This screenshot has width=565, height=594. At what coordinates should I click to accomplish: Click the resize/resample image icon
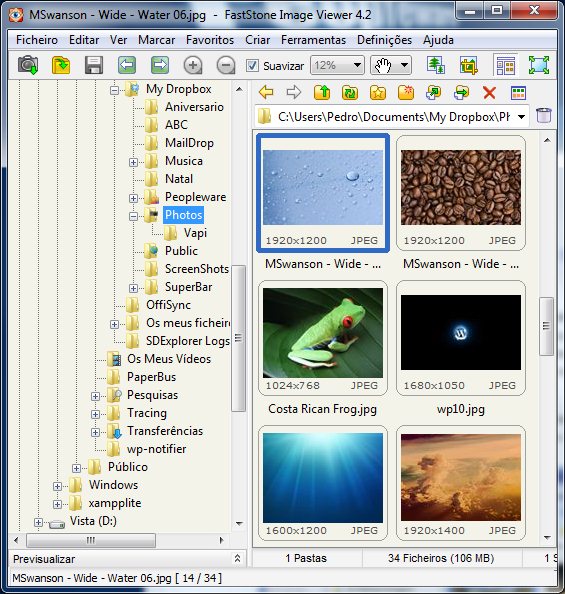point(436,65)
